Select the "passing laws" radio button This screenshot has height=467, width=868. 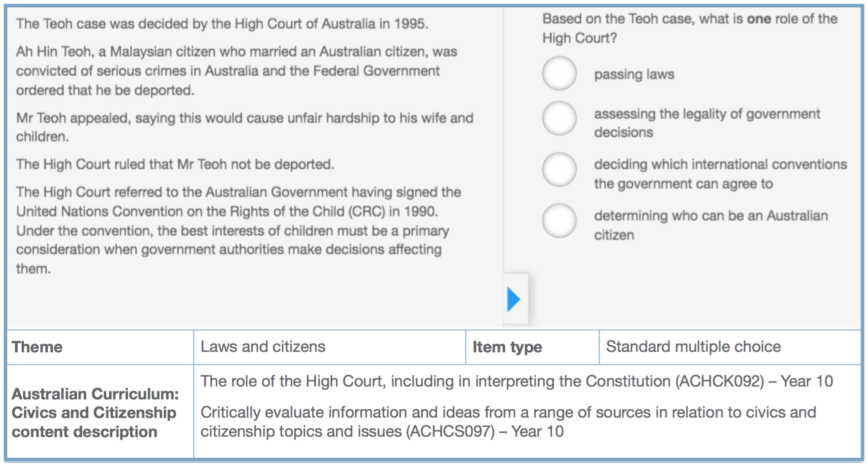[559, 73]
